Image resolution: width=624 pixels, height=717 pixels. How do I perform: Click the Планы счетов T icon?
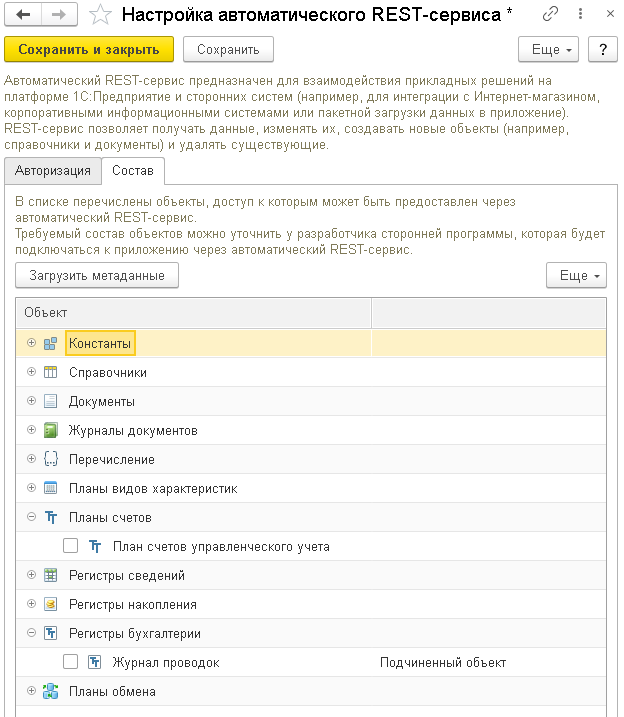[x=50, y=517]
